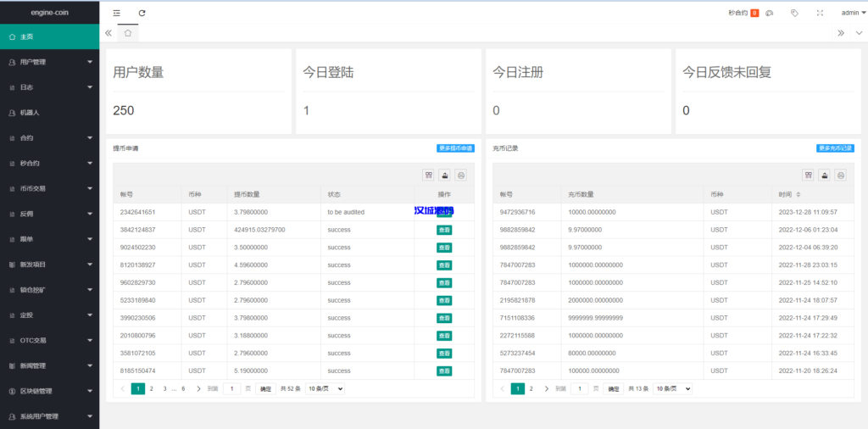Expand the 跟单 sidebar menu
Screen dimensions: 868x429
(x=50, y=239)
